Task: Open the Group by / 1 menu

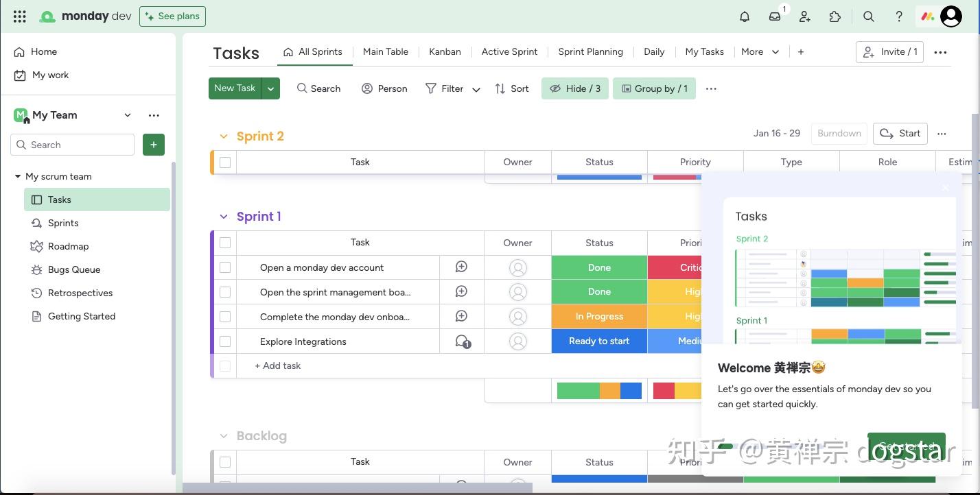Action: [655, 88]
